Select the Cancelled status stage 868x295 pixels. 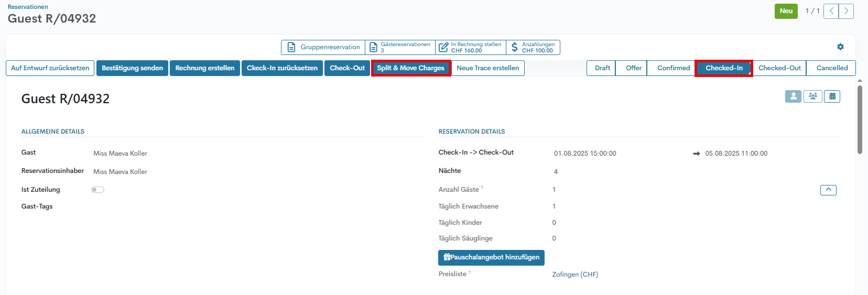[831, 68]
